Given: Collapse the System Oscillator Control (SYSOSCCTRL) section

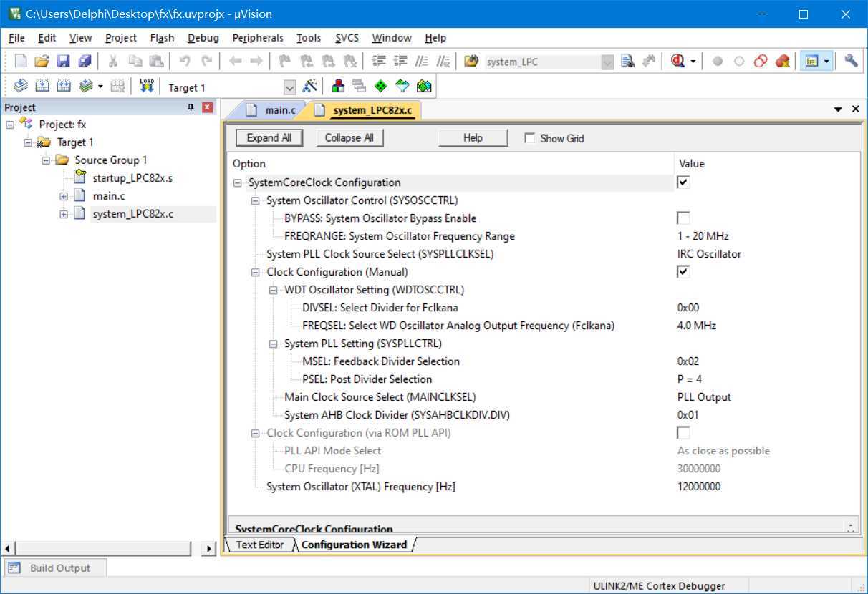Looking at the screenshot, I should (x=256, y=200).
